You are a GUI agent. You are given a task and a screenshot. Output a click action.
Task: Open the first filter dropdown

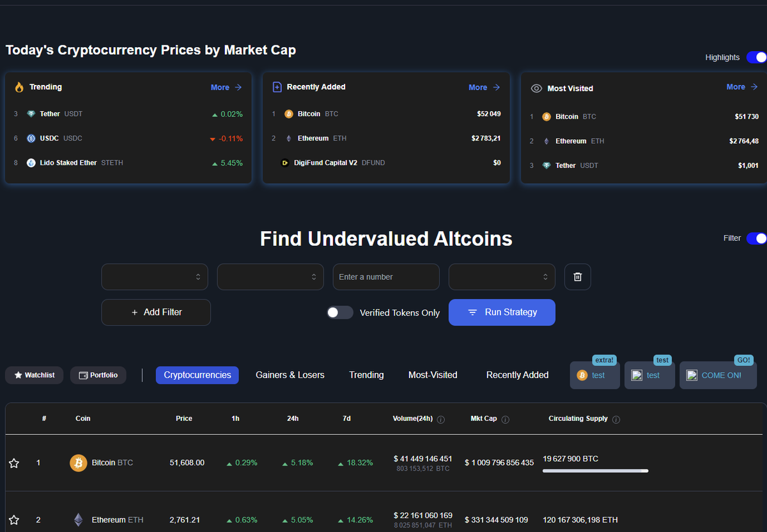155,277
